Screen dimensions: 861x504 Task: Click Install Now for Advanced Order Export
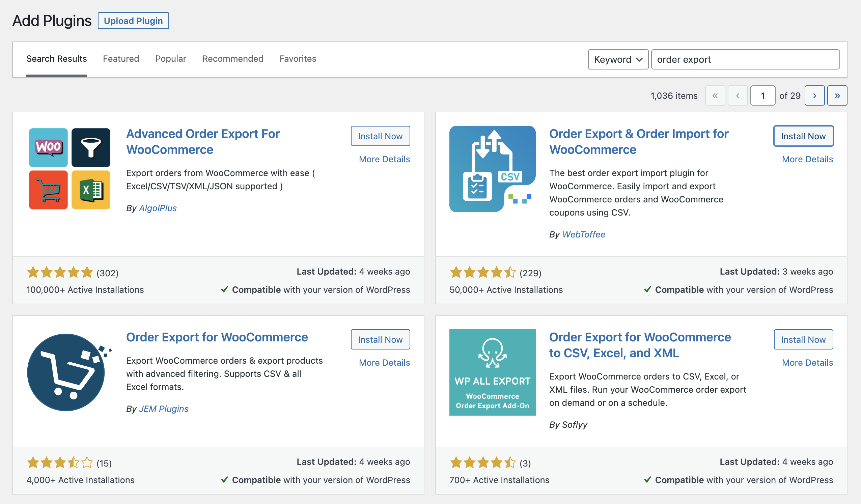(x=381, y=136)
